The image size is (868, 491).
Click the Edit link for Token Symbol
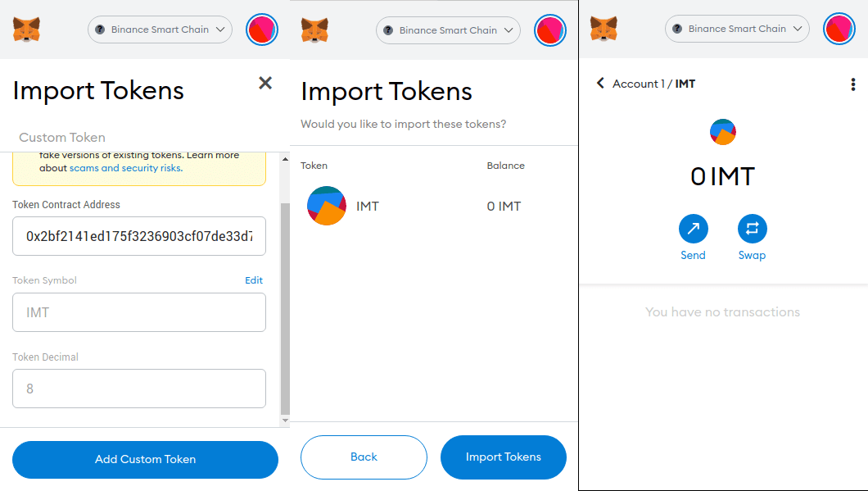coord(254,280)
